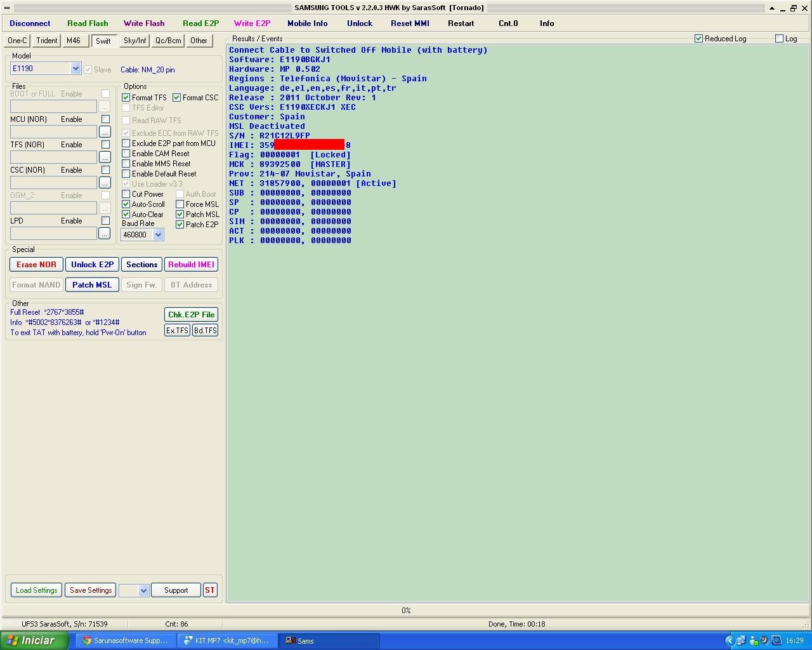Click the Unlock E2P button
Viewport: 812px width, 650px height.
click(x=92, y=265)
